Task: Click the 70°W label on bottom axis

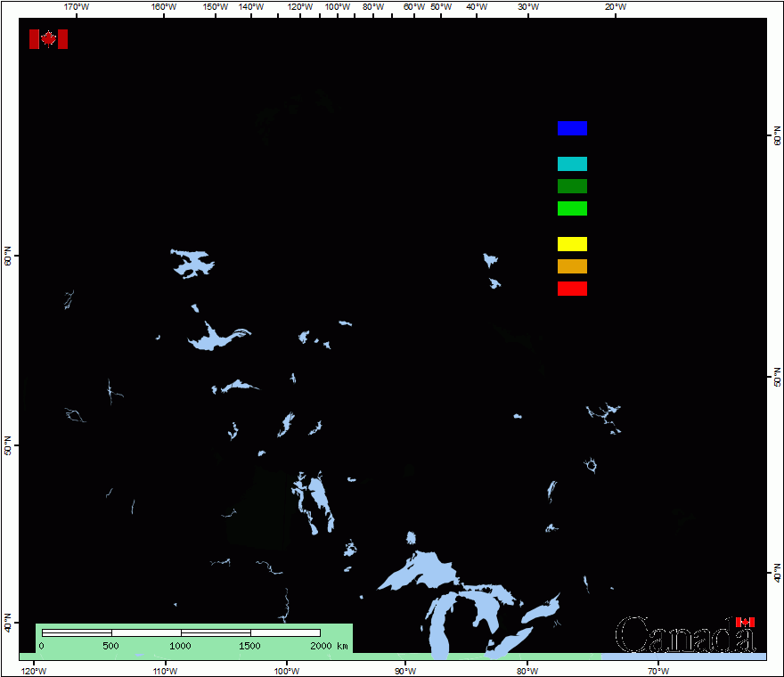Action: coord(658,670)
